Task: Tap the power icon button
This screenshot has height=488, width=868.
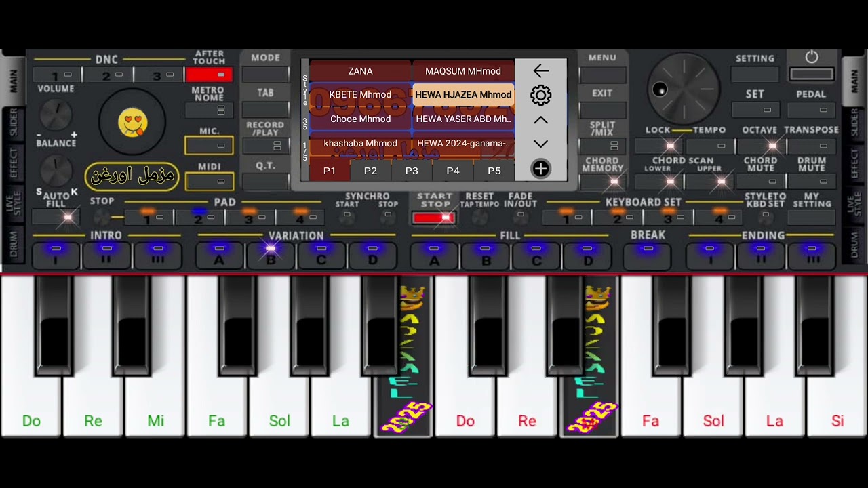Action: (x=812, y=58)
